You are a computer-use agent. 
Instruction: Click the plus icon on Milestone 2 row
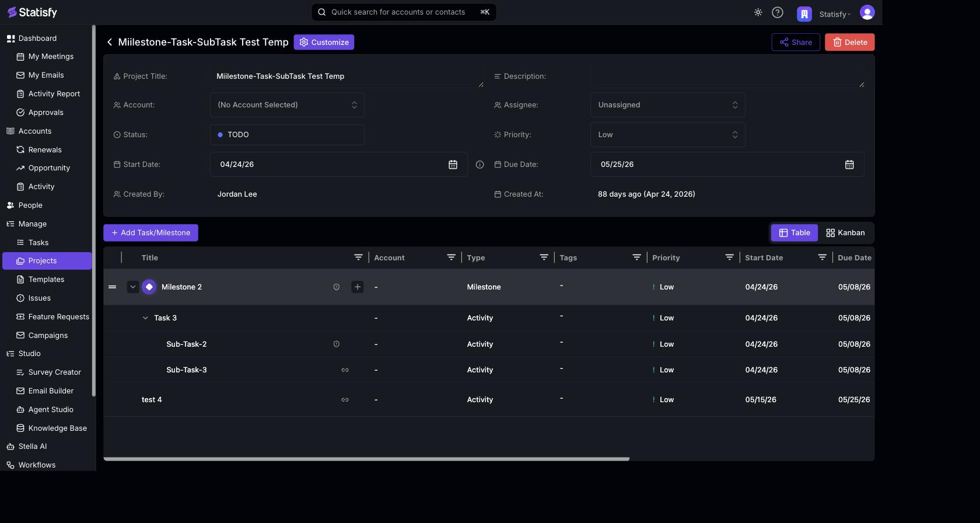pos(358,287)
